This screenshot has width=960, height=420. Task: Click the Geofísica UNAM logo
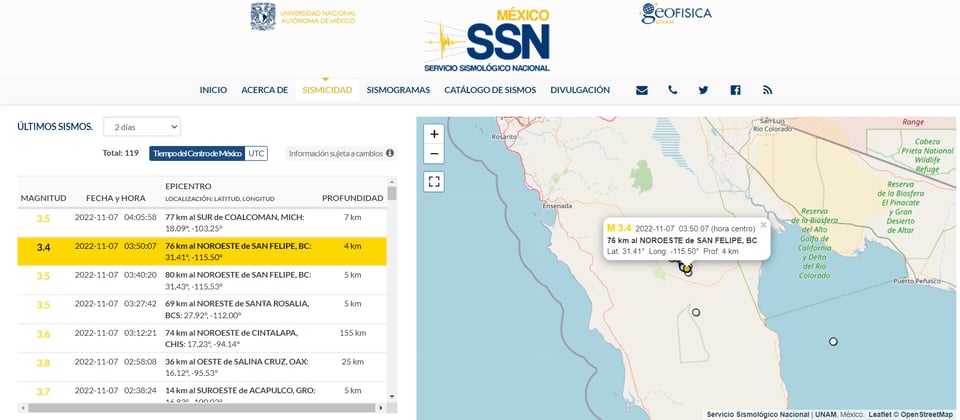tap(675, 13)
